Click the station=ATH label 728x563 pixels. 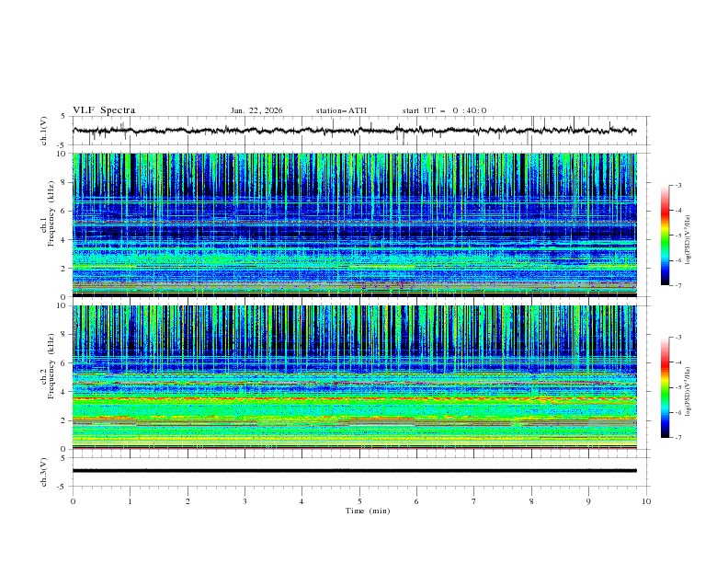pyautogui.click(x=341, y=110)
